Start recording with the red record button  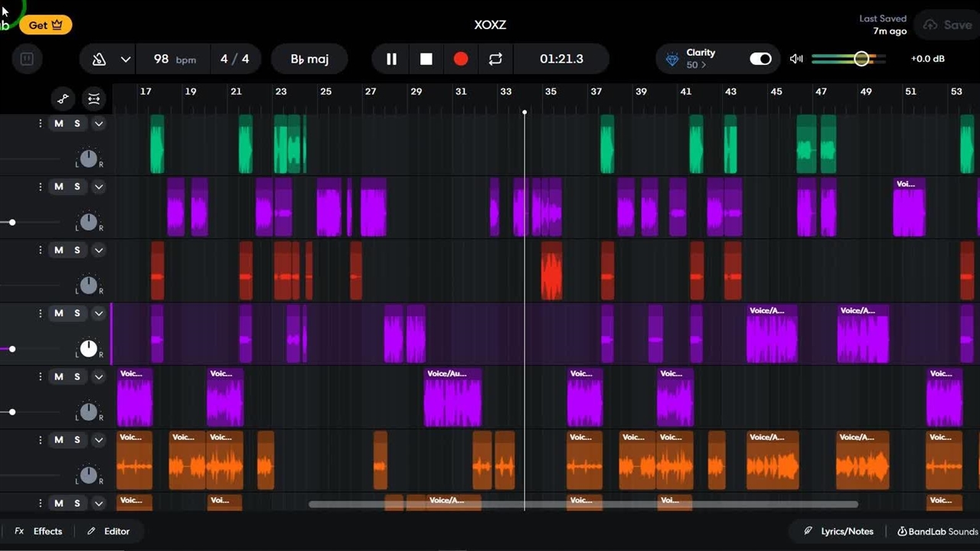[461, 59]
